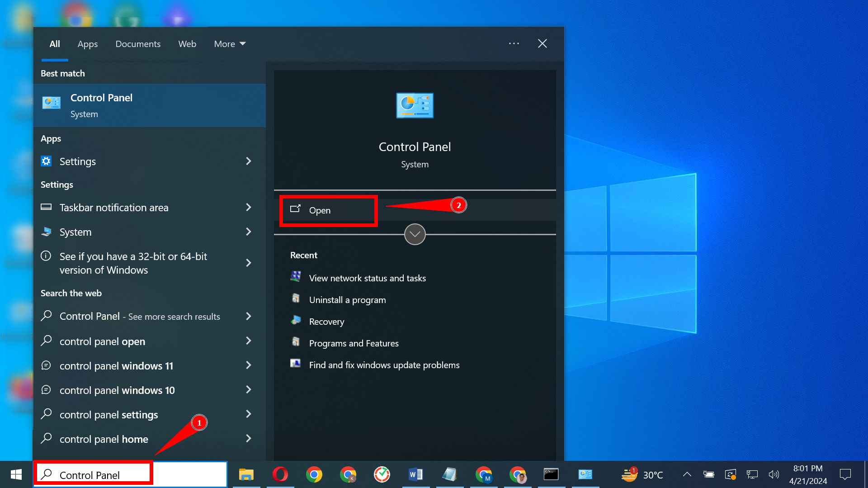Open the Uninstall a program recent link
Screen dimensions: 868x488
click(x=347, y=300)
